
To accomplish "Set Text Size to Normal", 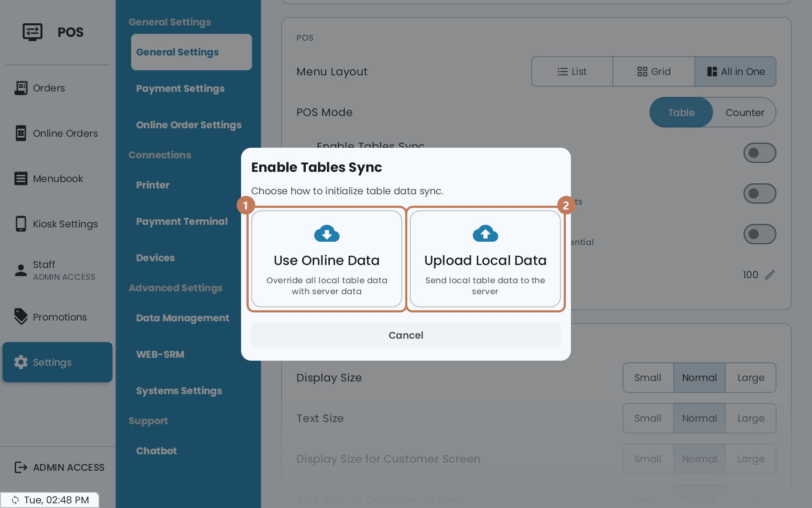I will [700, 418].
